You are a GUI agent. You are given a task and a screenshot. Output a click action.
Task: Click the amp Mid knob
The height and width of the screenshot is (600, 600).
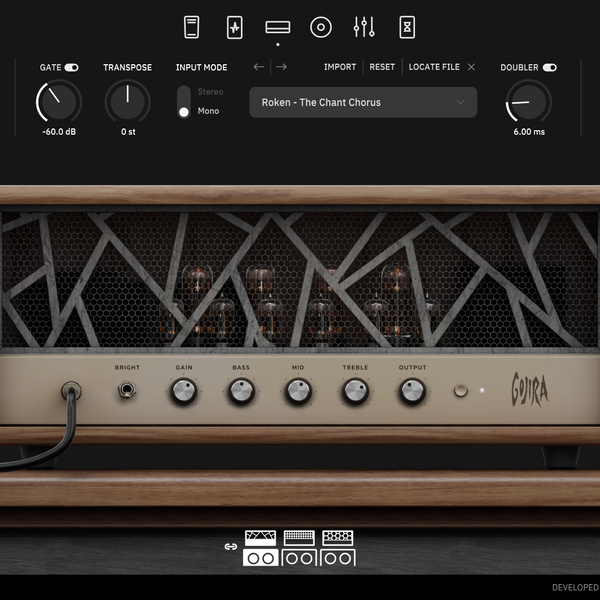click(x=298, y=391)
